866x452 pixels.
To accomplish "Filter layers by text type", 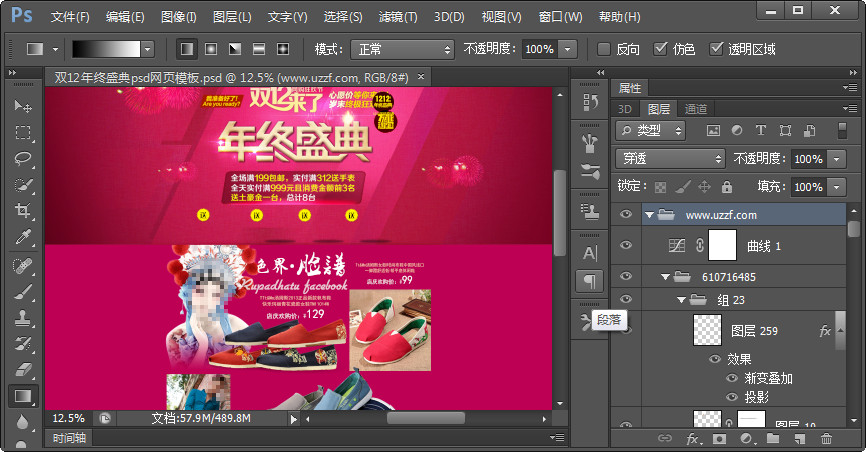I will coord(761,130).
